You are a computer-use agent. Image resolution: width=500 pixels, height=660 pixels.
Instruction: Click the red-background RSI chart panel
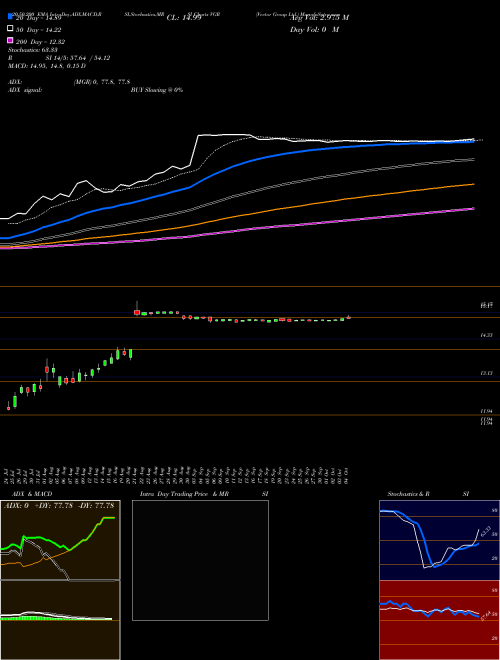[x=439, y=620]
